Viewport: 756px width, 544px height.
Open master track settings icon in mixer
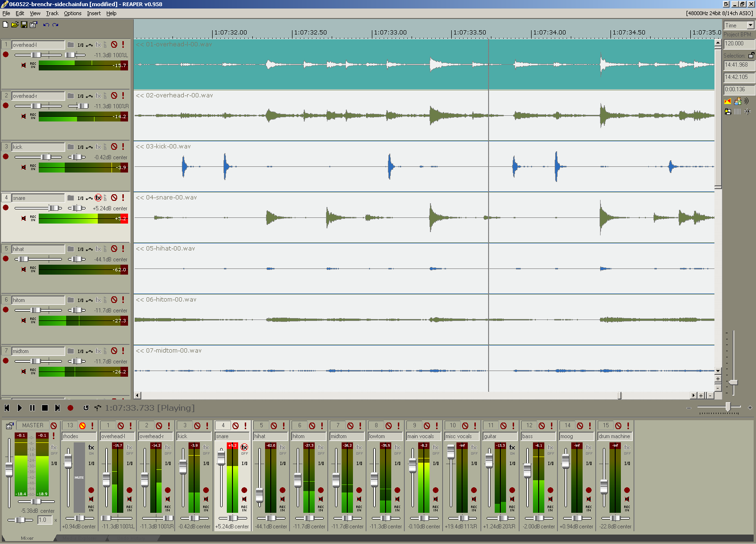pyautogui.click(x=9, y=426)
